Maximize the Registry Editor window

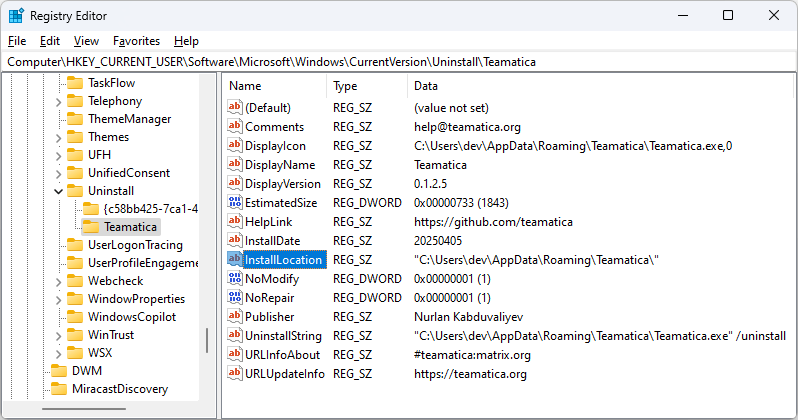coord(728,15)
